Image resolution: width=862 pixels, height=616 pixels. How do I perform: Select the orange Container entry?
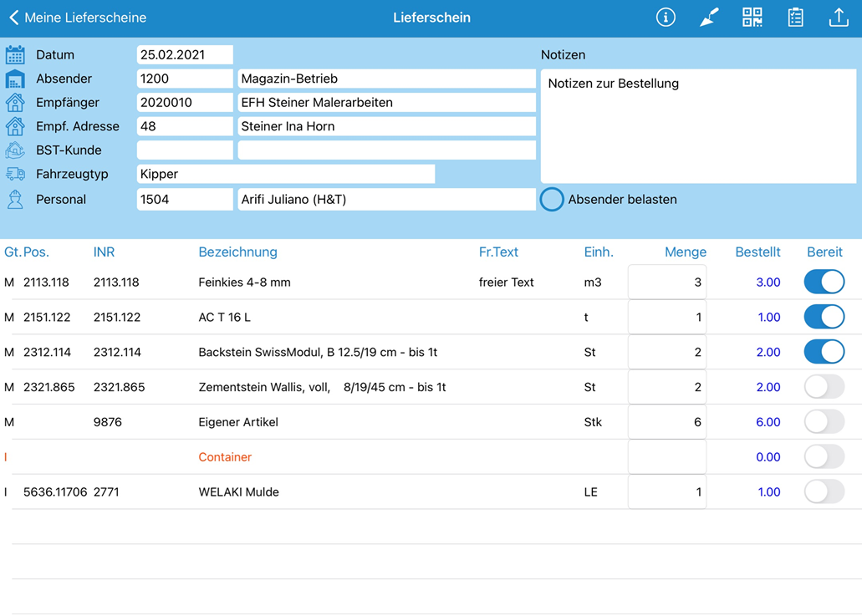225,457
